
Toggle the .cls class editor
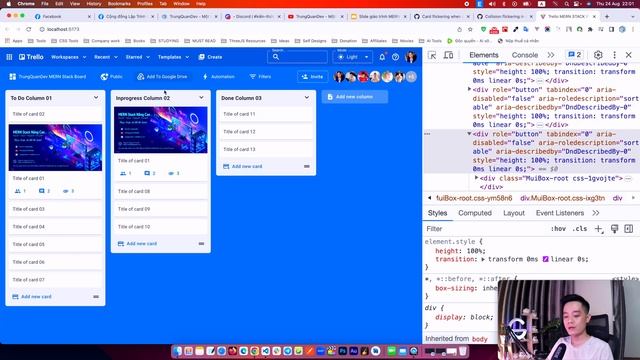(x=580, y=229)
